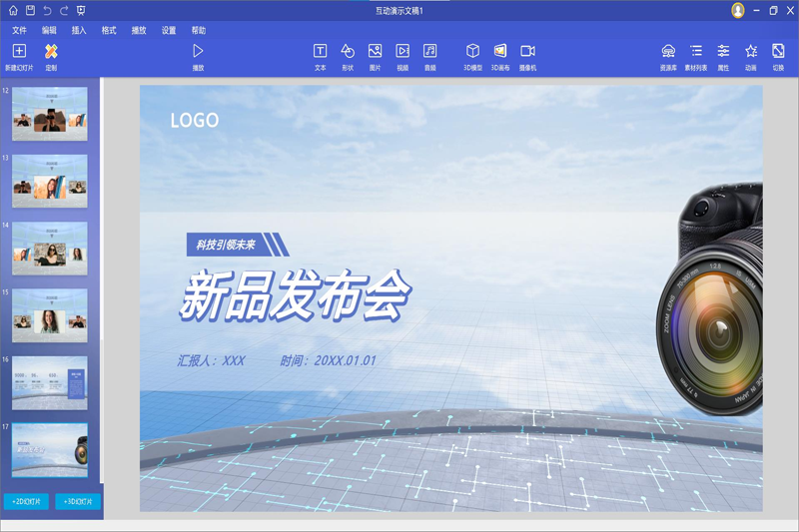Select the 汇报人：XXX text
The width and height of the screenshot is (799, 532).
click(211, 361)
